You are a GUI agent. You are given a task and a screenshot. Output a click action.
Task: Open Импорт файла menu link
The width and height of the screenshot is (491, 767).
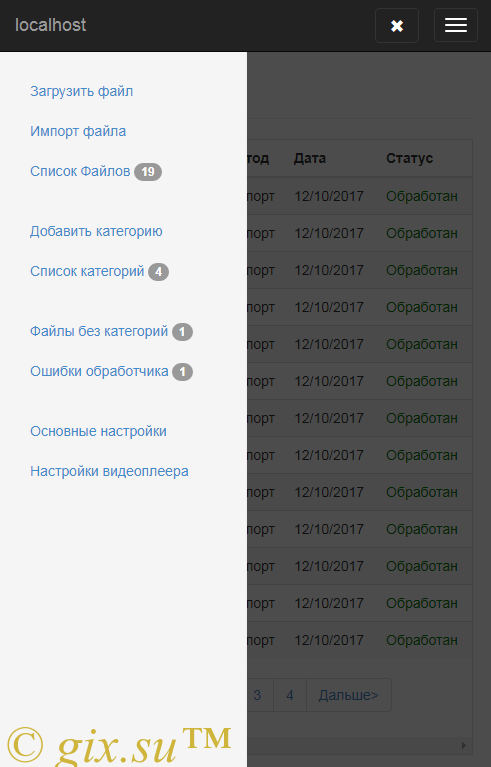(x=78, y=131)
